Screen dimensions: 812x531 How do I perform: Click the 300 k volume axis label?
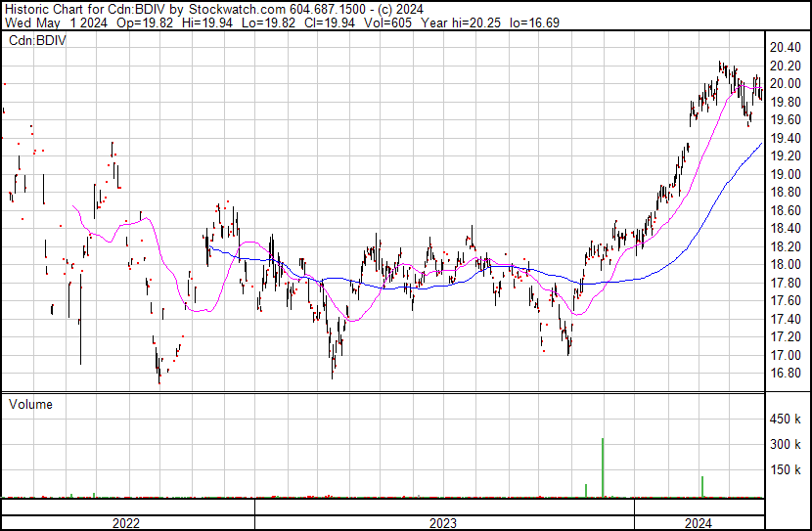click(x=786, y=445)
